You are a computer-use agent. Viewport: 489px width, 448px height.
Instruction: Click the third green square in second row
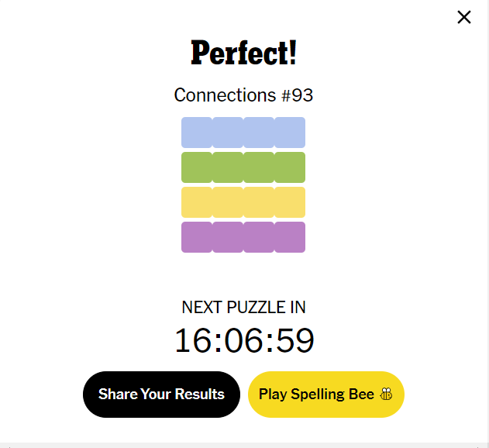pos(259,167)
